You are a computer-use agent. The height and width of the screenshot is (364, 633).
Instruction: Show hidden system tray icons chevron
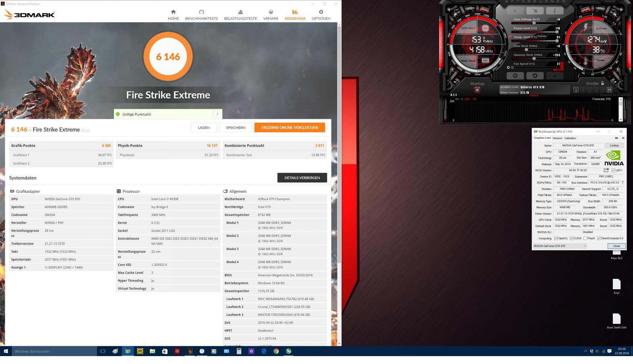point(586,351)
